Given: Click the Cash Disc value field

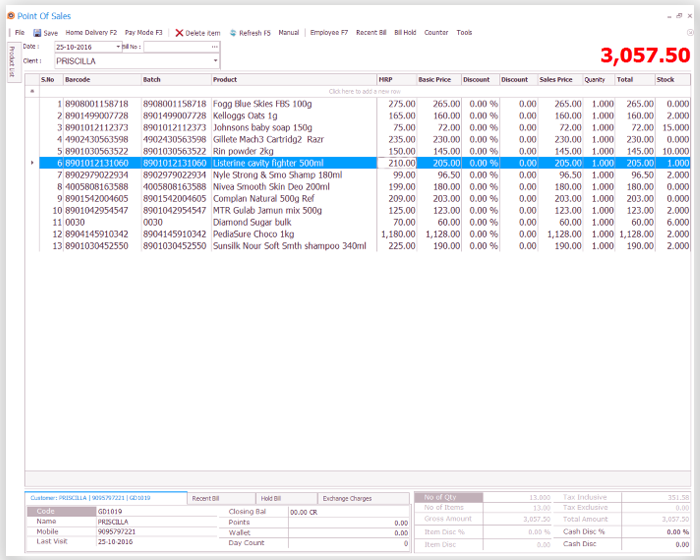Looking at the screenshot, I should [x=655, y=544].
